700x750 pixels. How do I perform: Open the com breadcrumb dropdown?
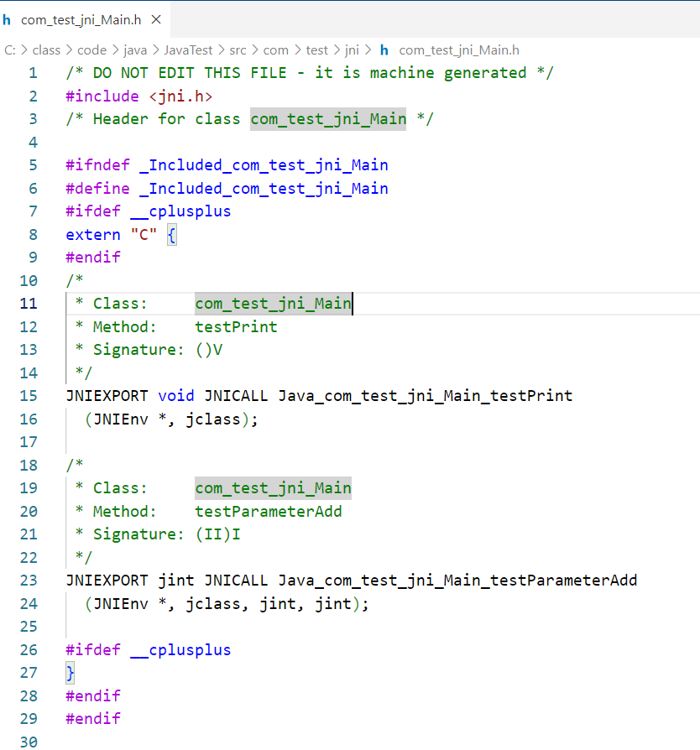(x=275, y=50)
